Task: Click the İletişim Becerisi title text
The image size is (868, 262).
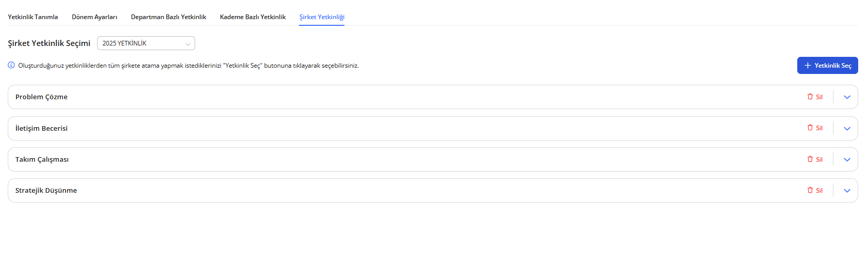Action: pyautogui.click(x=41, y=129)
